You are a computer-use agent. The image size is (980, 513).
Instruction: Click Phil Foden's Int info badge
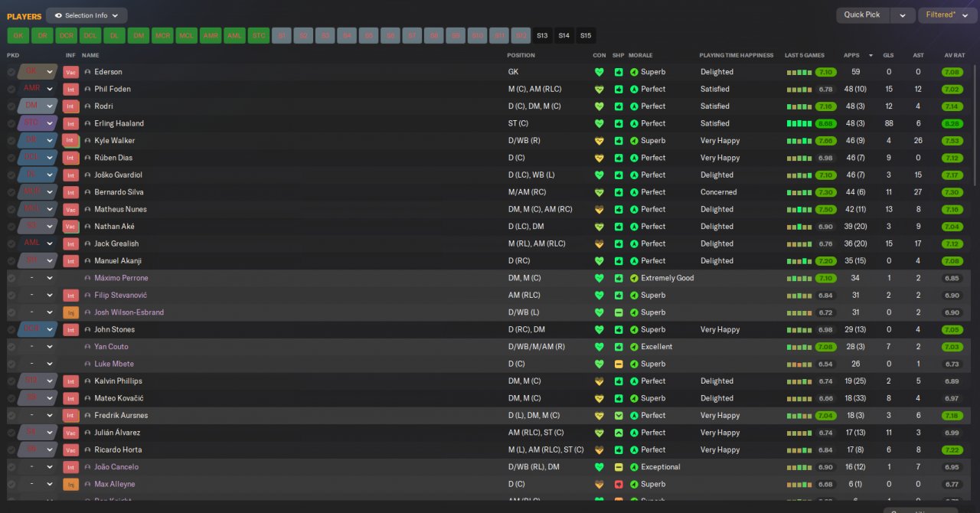click(71, 89)
